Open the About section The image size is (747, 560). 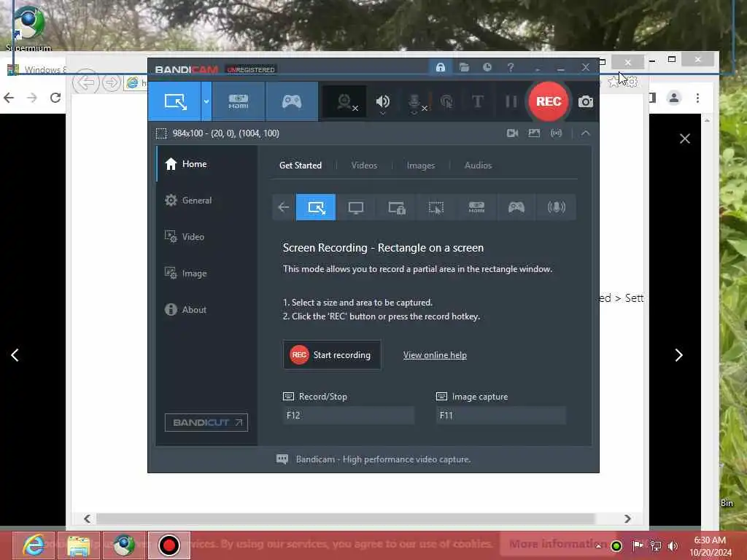point(206,309)
